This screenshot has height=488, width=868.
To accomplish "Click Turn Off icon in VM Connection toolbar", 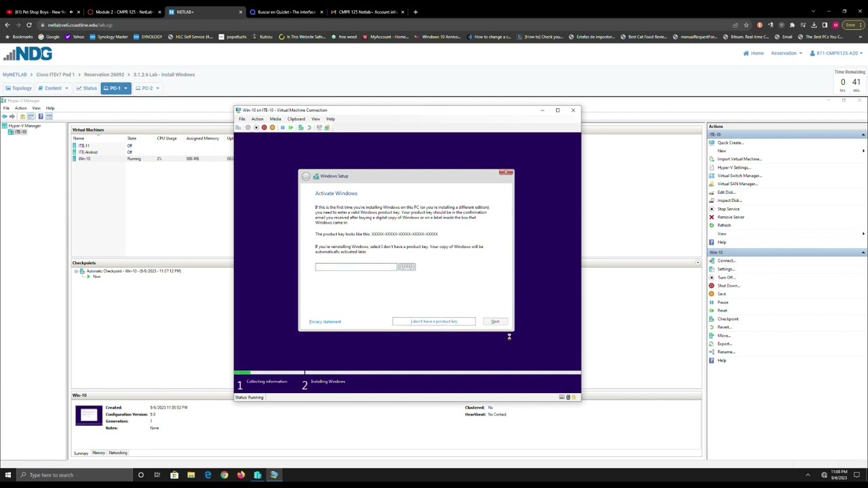I will click(256, 127).
